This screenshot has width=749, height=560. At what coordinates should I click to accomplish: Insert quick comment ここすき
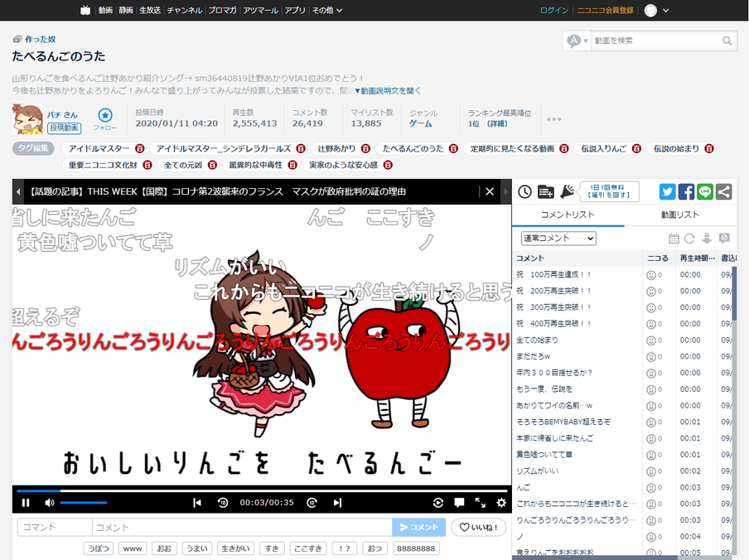coord(307,548)
